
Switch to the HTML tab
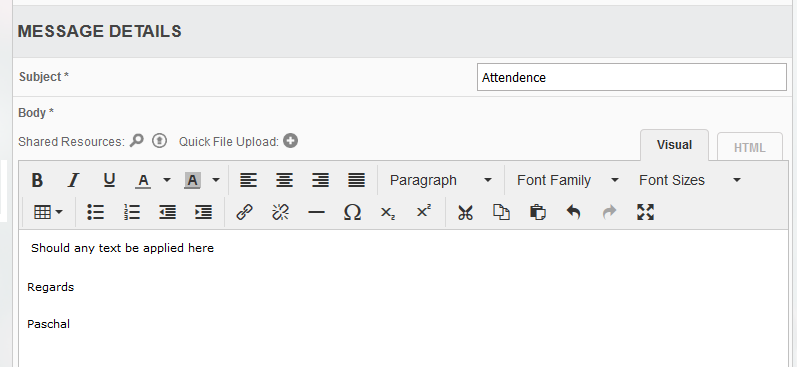point(750,148)
